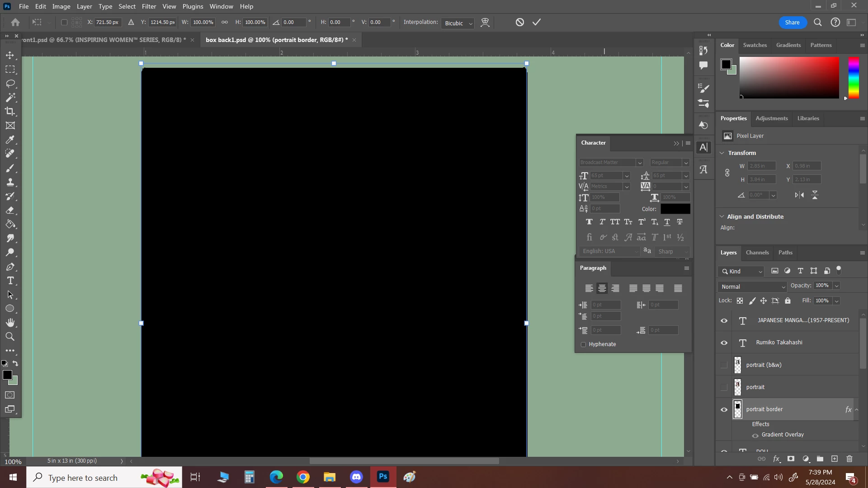The height and width of the screenshot is (488, 868).
Task: Select the Crop tool
Action: tap(10, 112)
